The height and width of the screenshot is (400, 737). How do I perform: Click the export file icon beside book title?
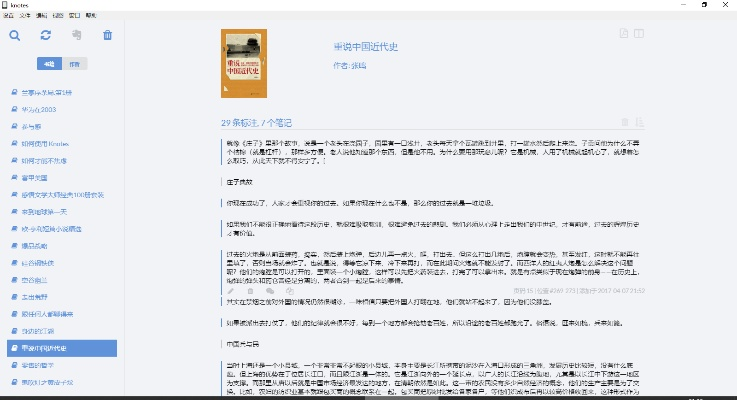[x=624, y=35]
